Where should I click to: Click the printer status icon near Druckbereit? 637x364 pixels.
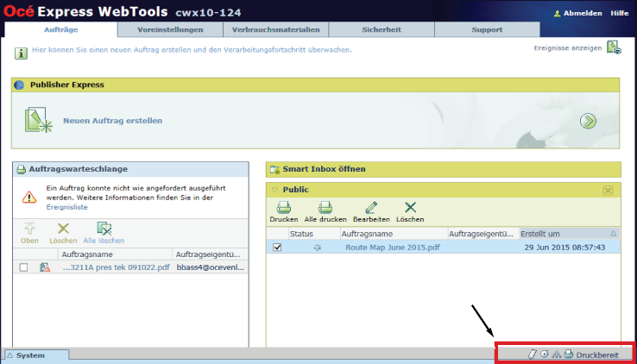(x=569, y=355)
